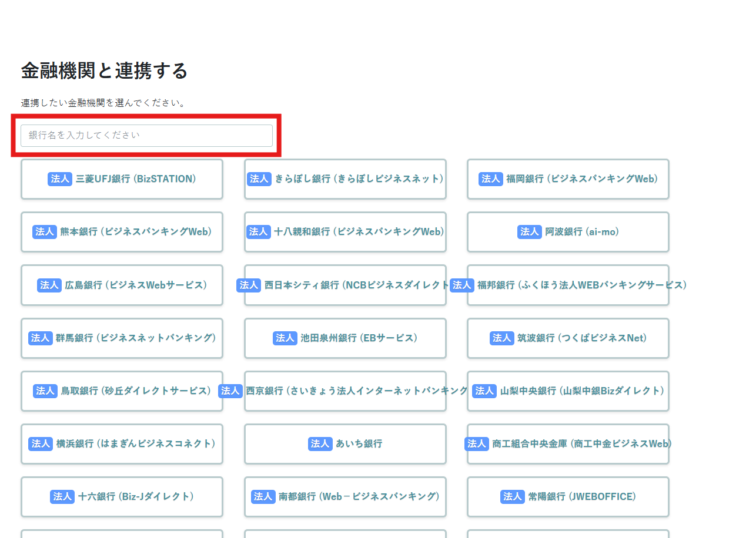Choose 常陽銀行 (JWEBOFFICE)

(568, 497)
